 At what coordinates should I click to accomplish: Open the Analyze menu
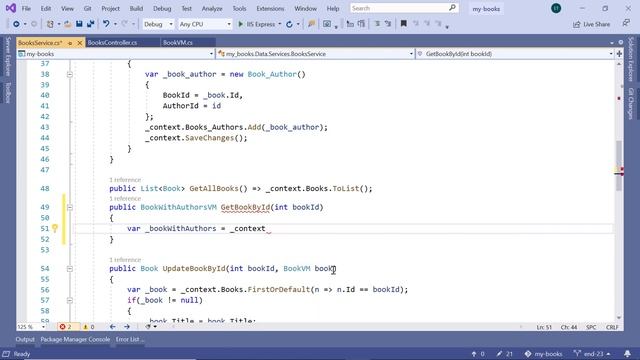click(x=212, y=9)
